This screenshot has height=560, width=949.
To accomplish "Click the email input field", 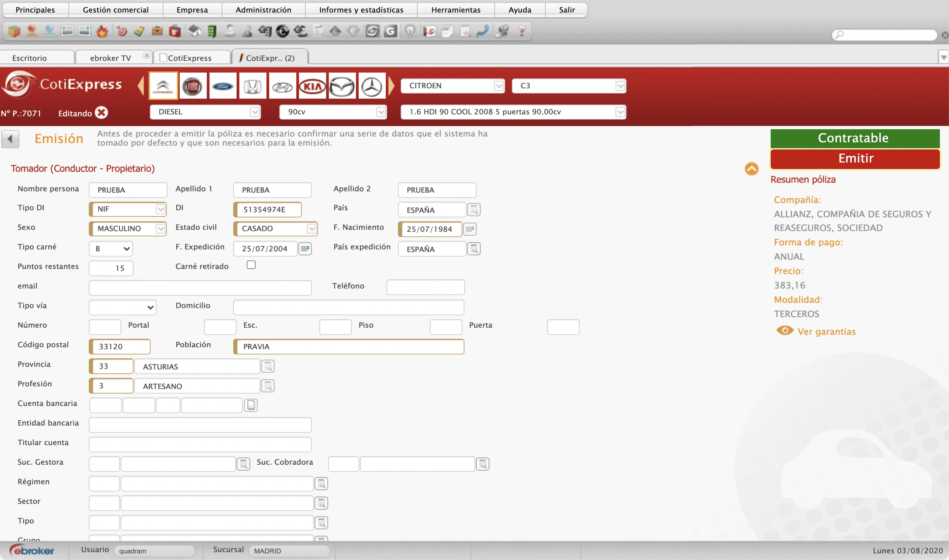I will tap(200, 288).
